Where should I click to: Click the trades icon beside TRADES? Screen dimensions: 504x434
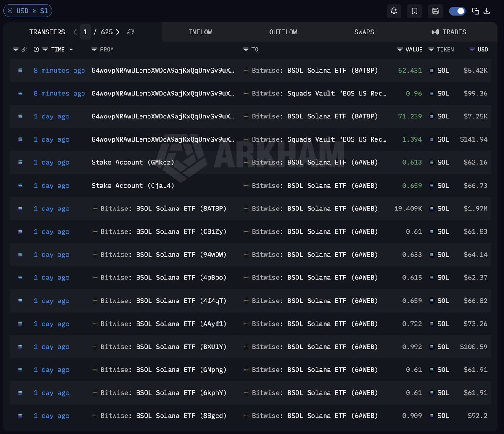coord(435,32)
